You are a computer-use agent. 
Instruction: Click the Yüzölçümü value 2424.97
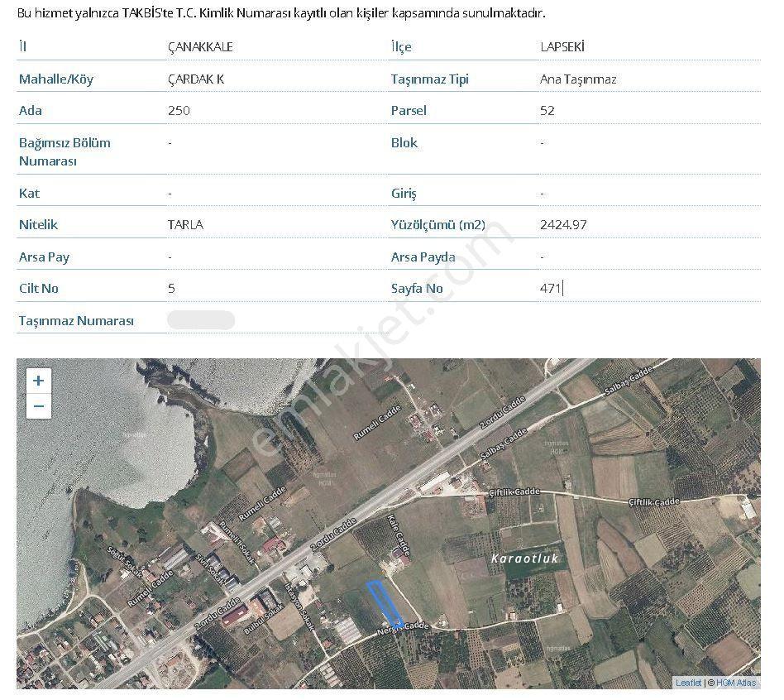pyautogui.click(x=563, y=225)
